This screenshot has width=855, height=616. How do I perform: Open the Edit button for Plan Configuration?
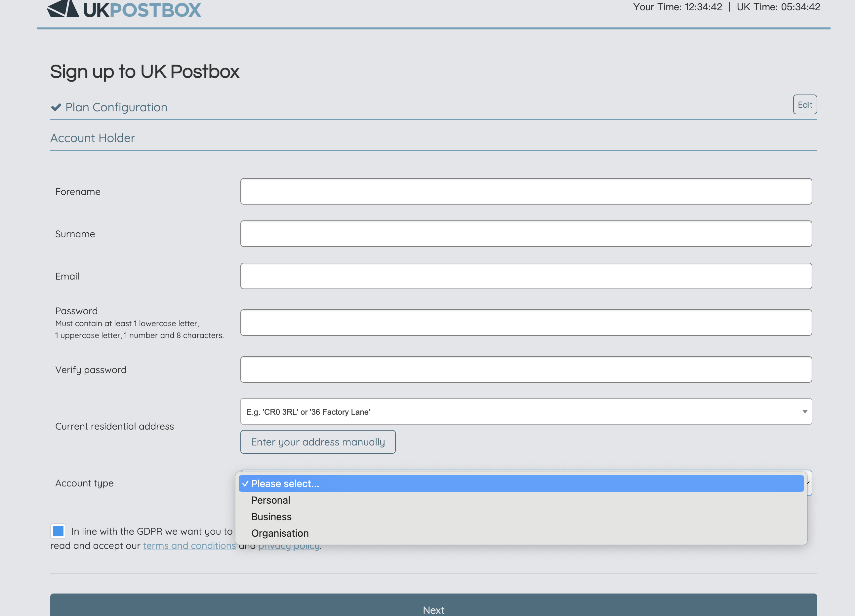(x=804, y=105)
